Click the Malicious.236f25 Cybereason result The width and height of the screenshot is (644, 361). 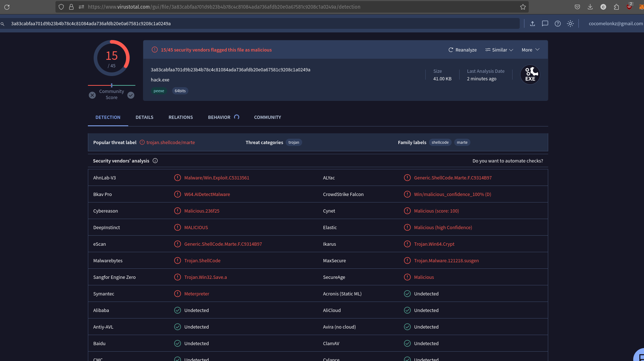tap(202, 211)
